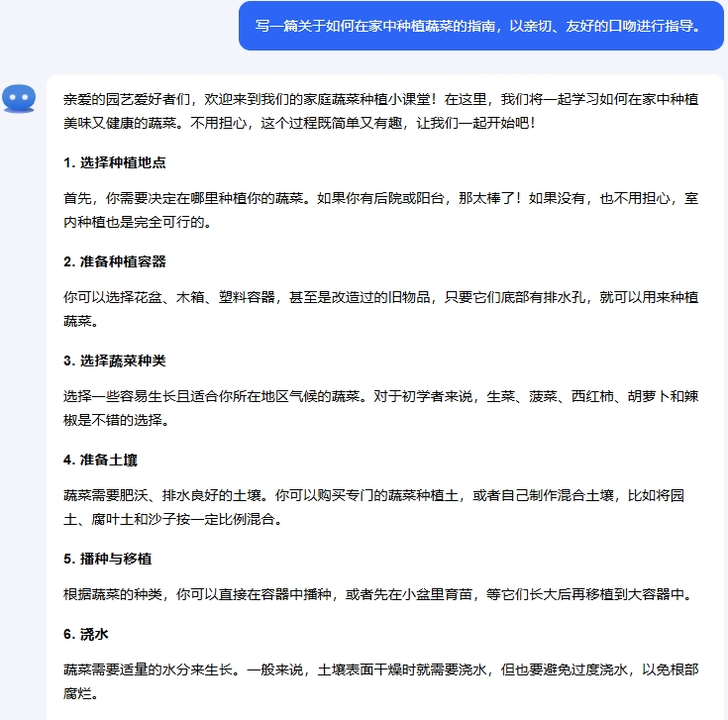The width and height of the screenshot is (728, 720).
Task: Click the heading "6. 浇水"
Action: 86,634
